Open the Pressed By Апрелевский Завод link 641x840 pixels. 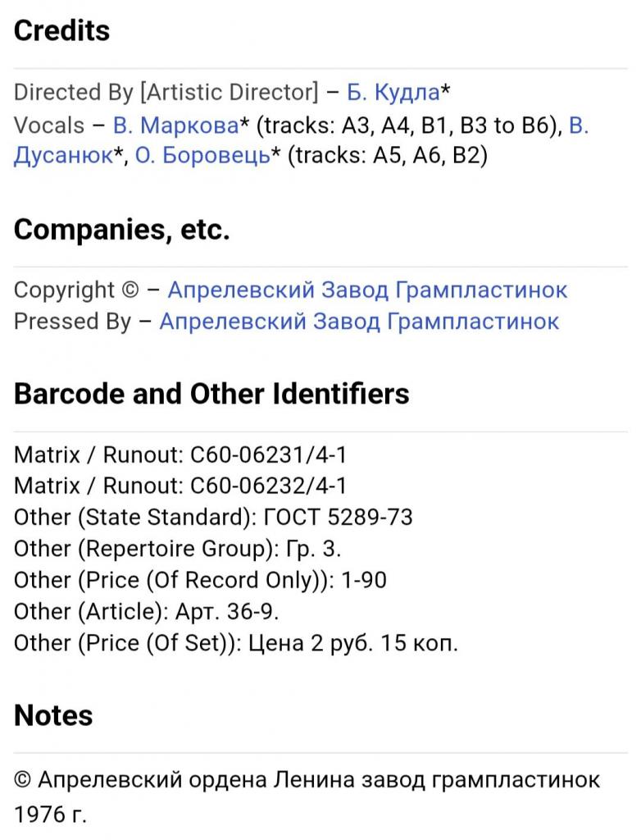pyautogui.click(x=359, y=321)
